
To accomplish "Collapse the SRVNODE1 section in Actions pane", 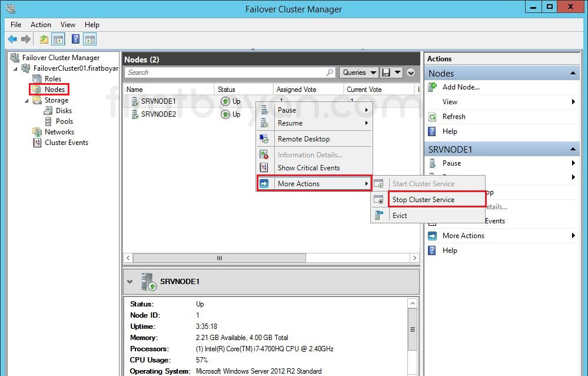I will 573,149.
